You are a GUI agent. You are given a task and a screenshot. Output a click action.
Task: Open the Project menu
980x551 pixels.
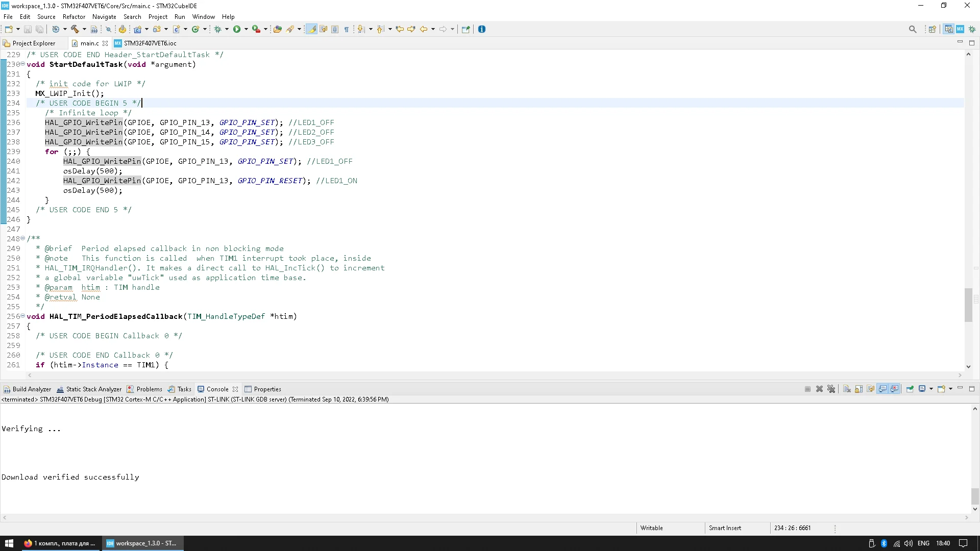click(x=158, y=16)
